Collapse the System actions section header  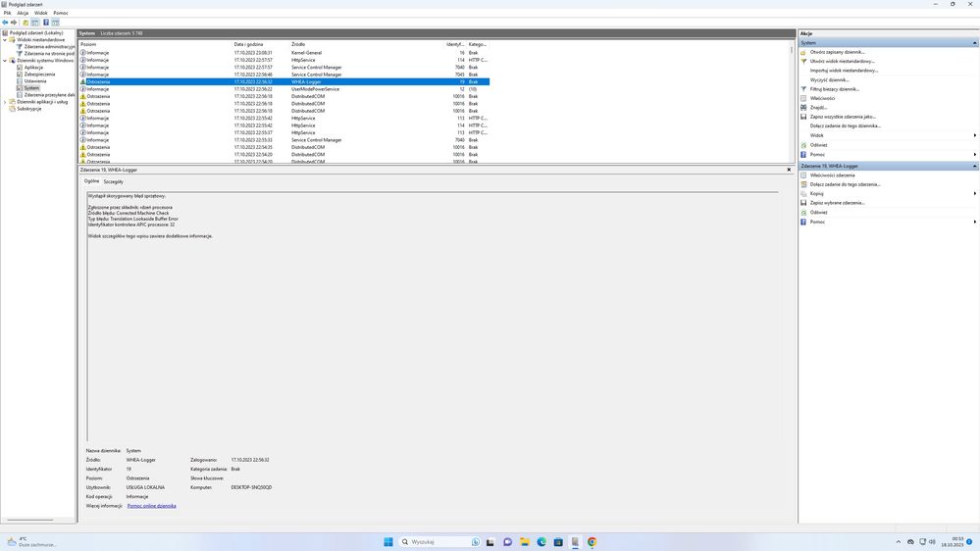pos(974,42)
